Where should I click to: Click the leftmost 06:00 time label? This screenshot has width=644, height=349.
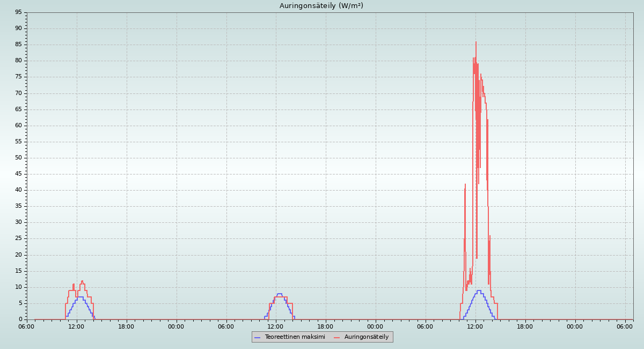click(26, 326)
